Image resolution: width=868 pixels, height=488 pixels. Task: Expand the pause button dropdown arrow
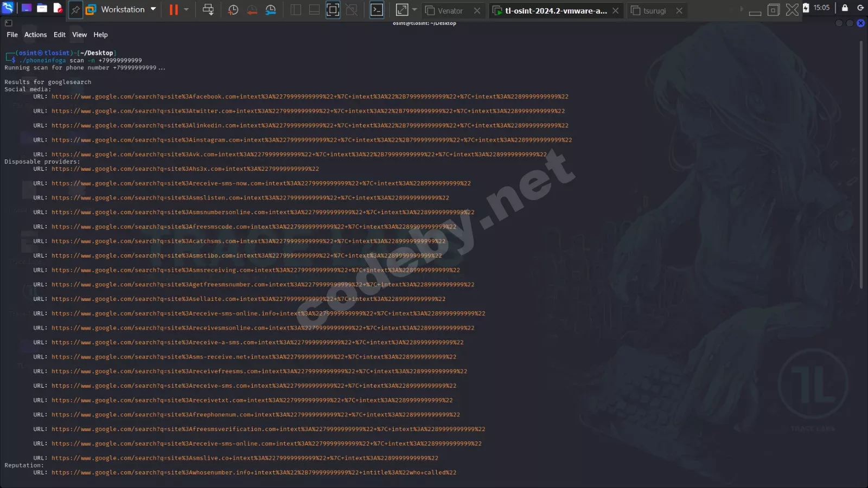(185, 10)
